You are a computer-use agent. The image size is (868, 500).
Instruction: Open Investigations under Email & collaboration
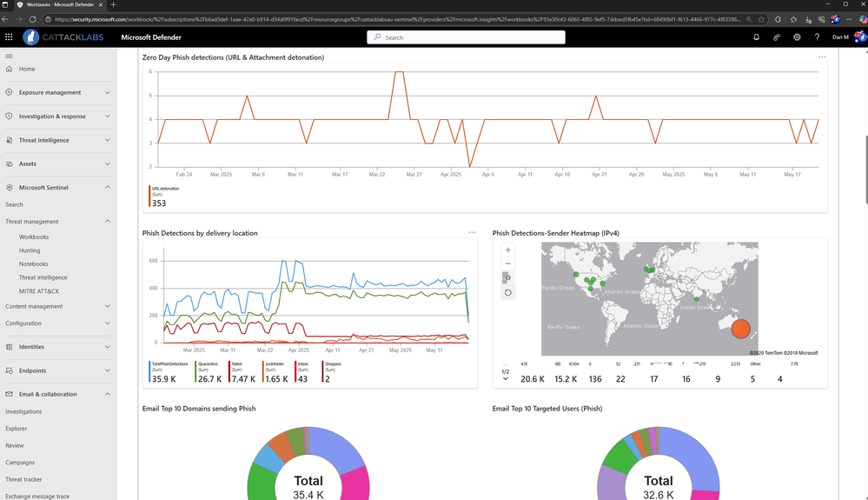pyautogui.click(x=23, y=412)
